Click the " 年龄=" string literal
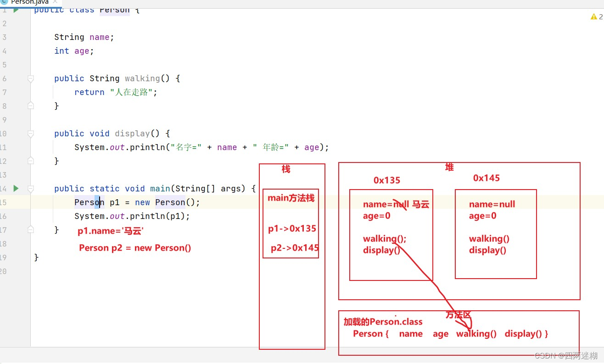Screen dimensions: 604x364 pos(271,147)
